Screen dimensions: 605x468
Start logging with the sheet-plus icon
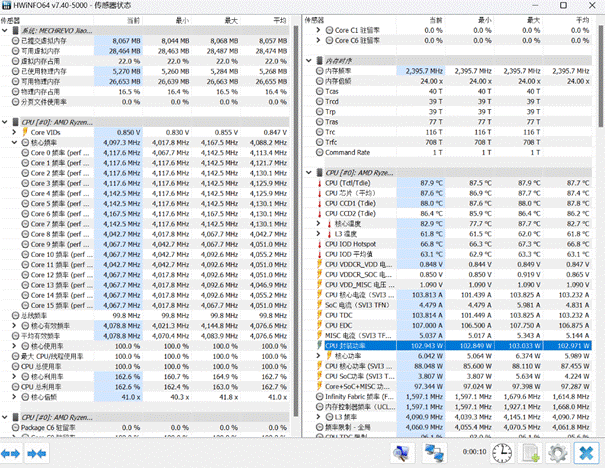click(531, 453)
